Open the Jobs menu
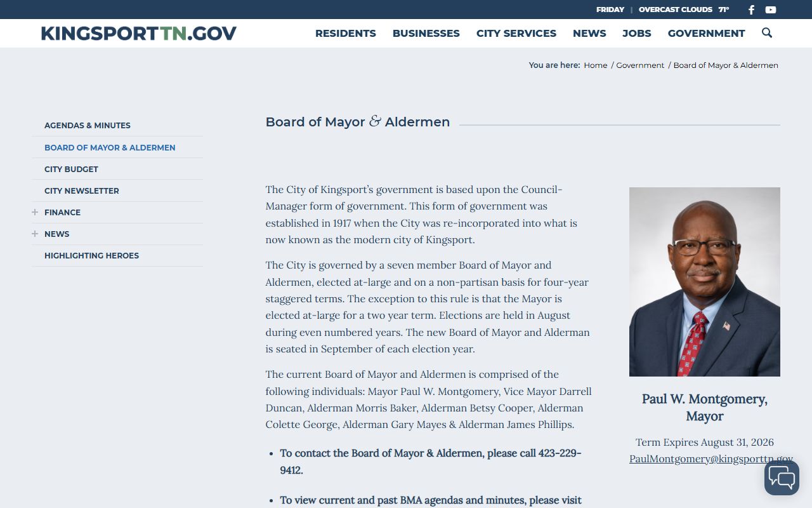This screenshot has width=812, height=508. pyautogui.click(x=637, y=33)
